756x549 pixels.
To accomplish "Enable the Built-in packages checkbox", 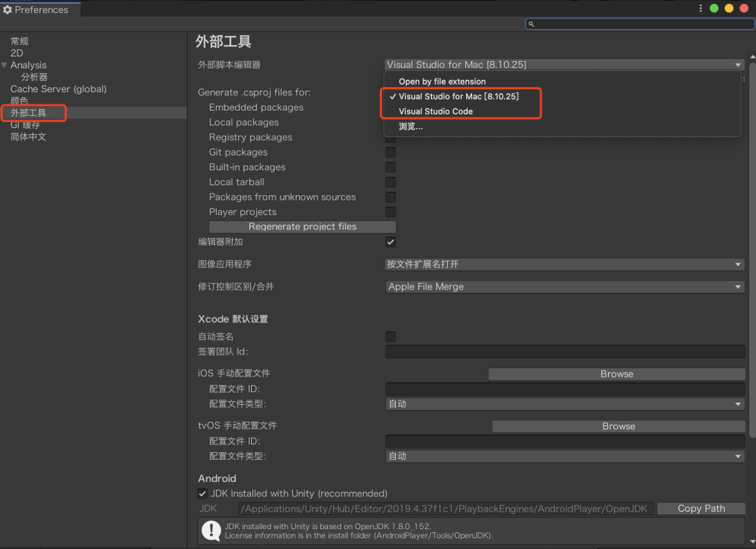I will coord(391,167).
